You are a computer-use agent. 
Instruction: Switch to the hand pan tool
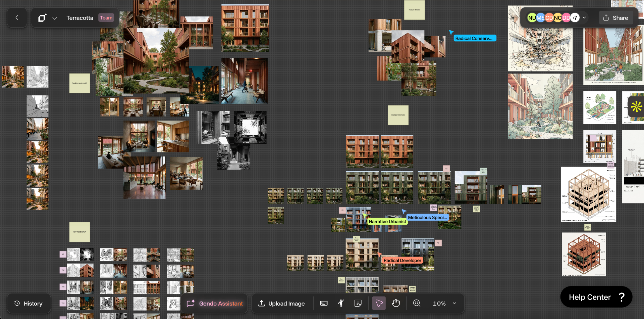pos(396,303)
